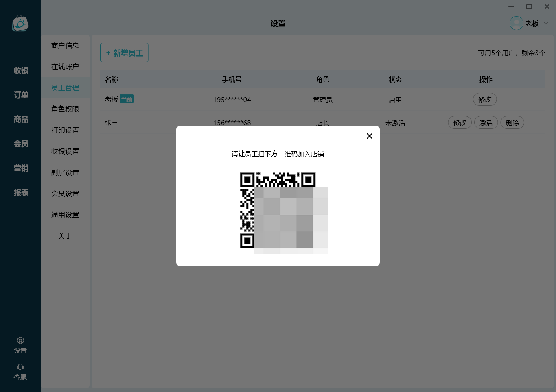556x392 pixels.
Task: Click 修改 button for 老板 row
Action: (485, 99)
